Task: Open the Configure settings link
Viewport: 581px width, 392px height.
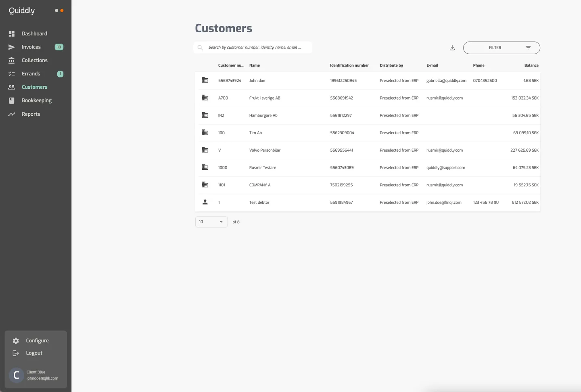Action: (x=37, y=341)
